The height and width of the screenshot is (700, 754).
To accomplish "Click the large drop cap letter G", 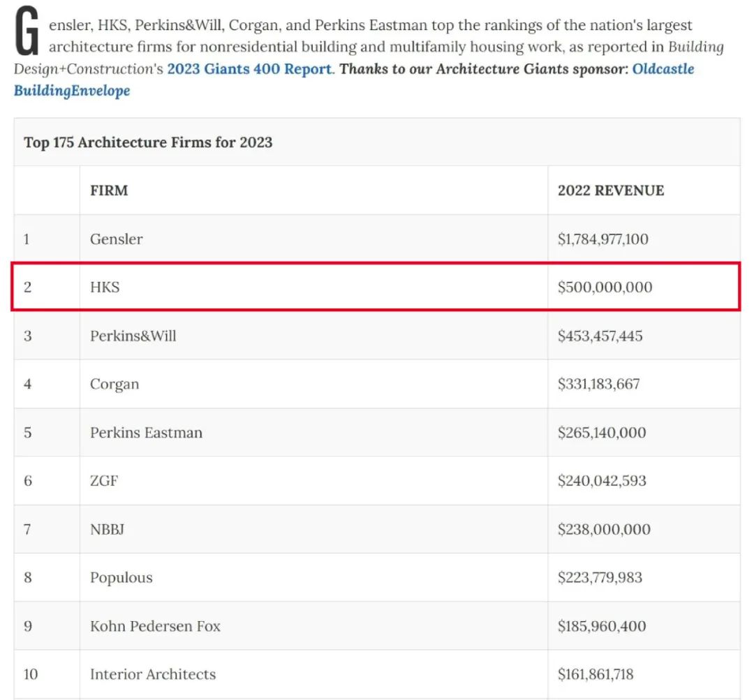I will click(x=27, y=31).
